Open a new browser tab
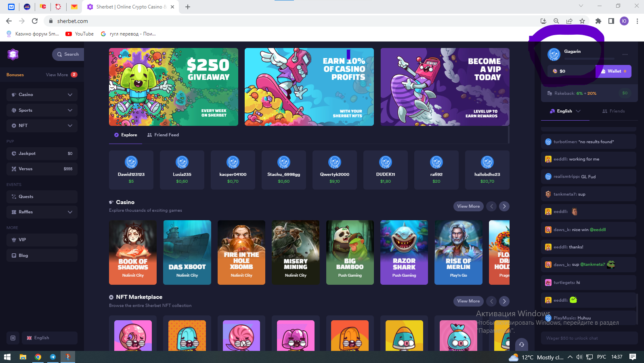Screen dimensions: 644x363 tap(188, 7)
